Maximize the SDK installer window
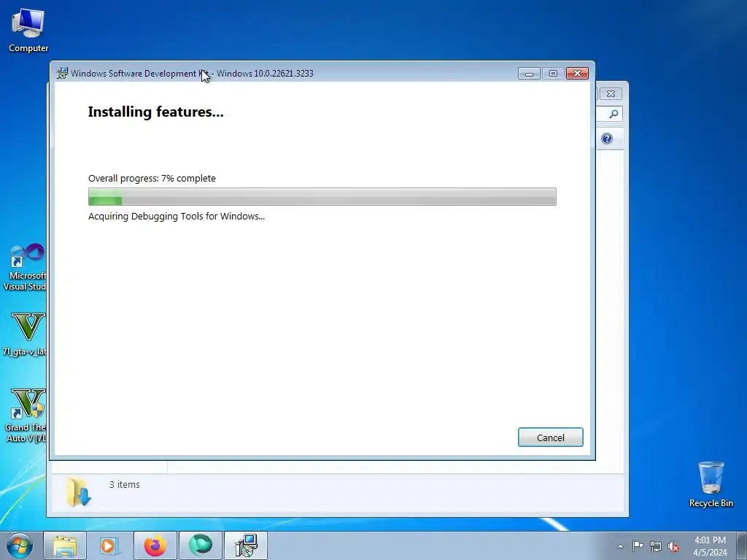Image resolution: width=747 pixels, height=560 pixels. pyautogui.click(x=553, y=74)
